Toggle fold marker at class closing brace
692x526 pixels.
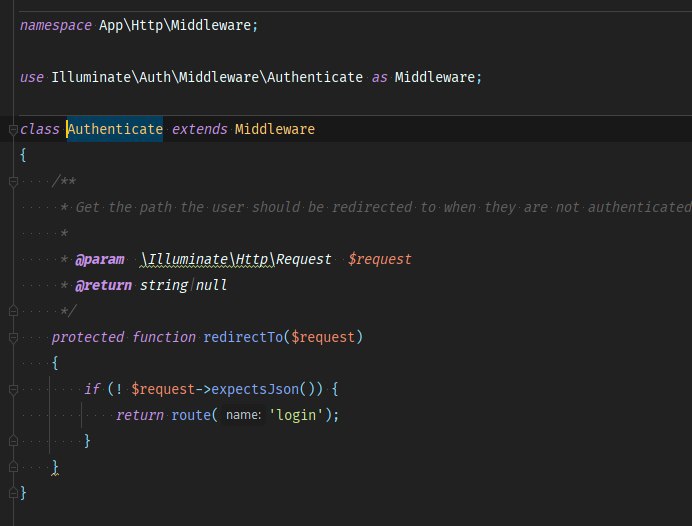tap(13, 492)
